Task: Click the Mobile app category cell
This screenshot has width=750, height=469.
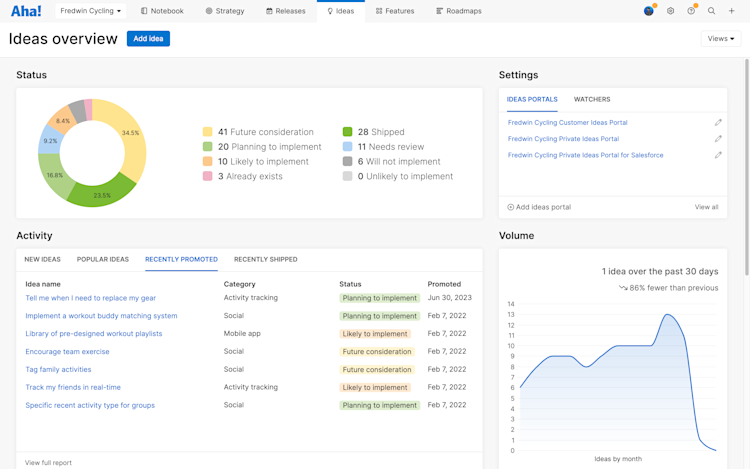Action: click(x=242, y=333)
